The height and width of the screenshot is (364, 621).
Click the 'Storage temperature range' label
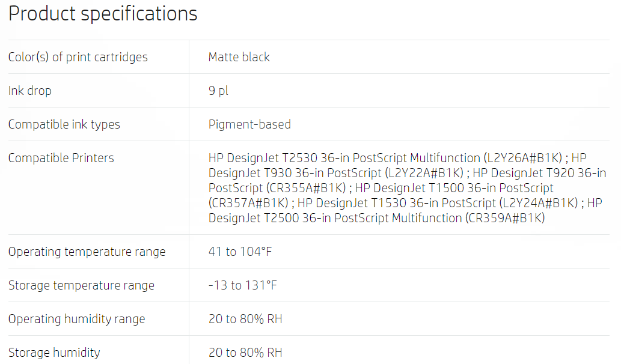click(81, 285)
